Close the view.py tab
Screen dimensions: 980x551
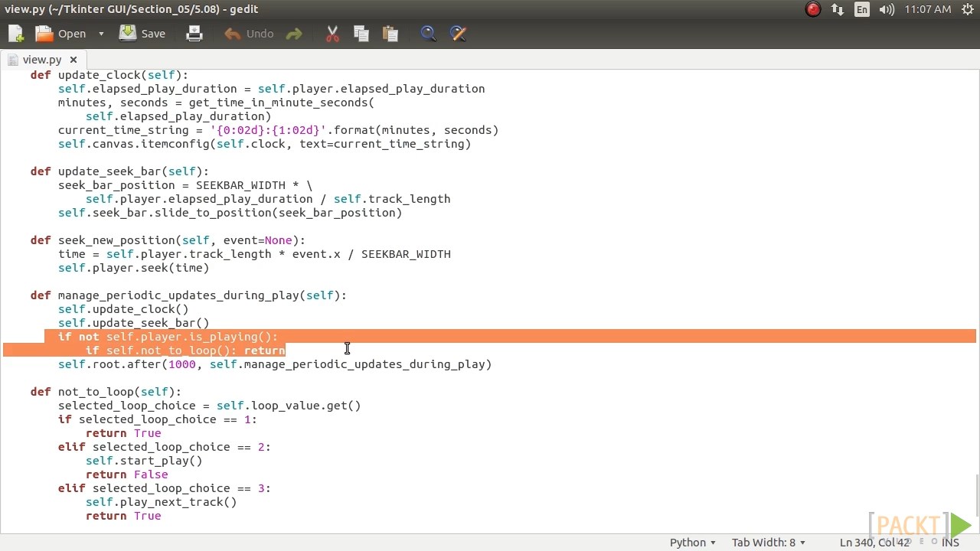click(x=73, y=59)
